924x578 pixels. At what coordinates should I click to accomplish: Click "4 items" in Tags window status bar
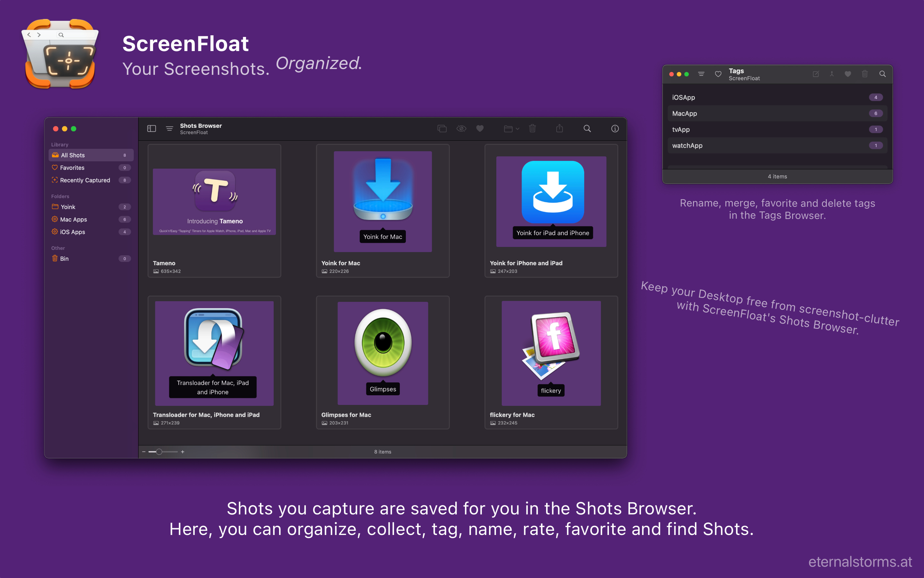point(777,177)
